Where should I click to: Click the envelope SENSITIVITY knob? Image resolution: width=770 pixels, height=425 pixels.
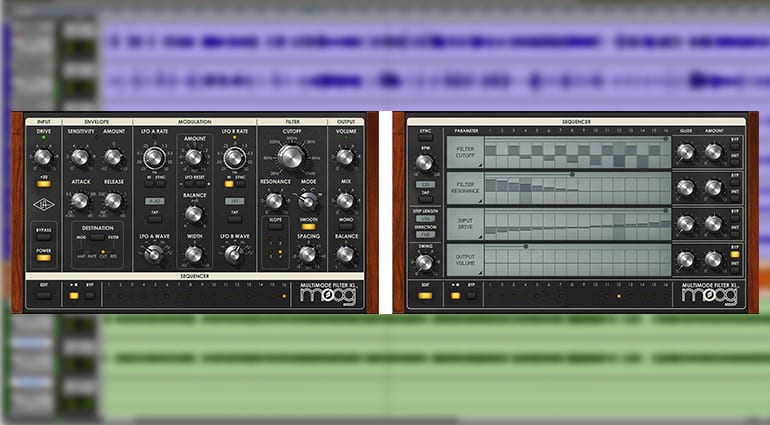click(x=80, y=158)
